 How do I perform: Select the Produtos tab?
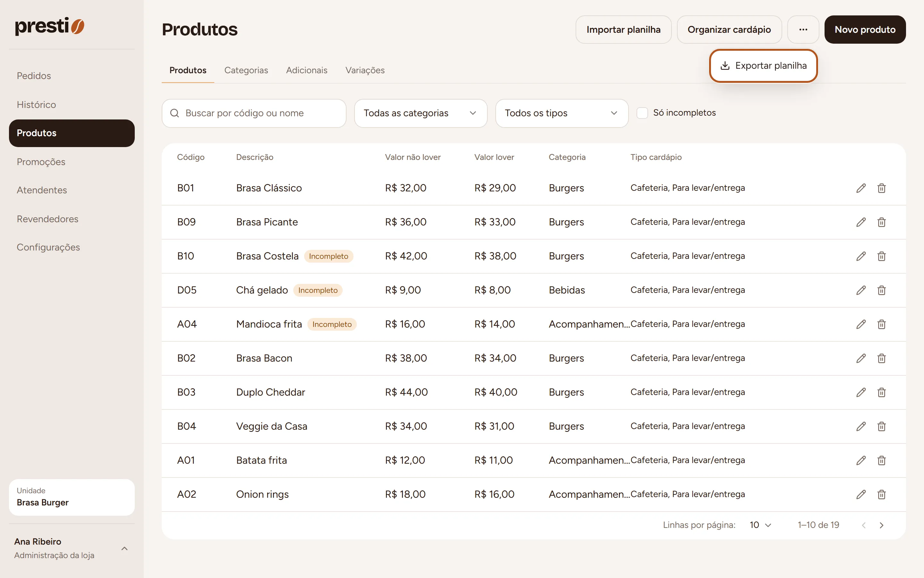(188, 70)
